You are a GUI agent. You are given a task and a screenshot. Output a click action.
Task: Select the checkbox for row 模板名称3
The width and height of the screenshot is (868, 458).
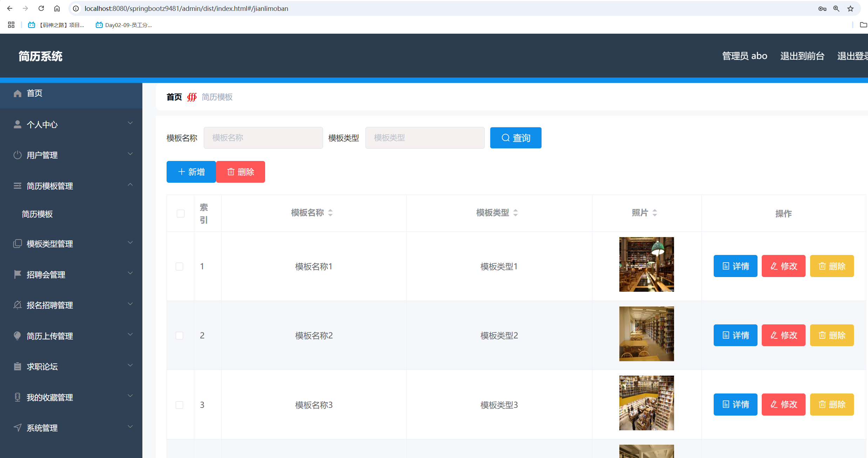point(180,405)
